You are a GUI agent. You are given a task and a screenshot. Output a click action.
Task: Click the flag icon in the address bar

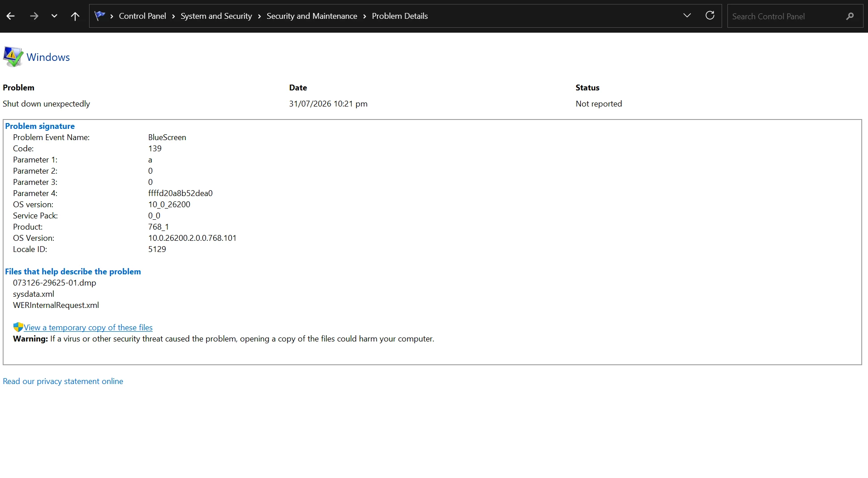[x=100, y=16]
